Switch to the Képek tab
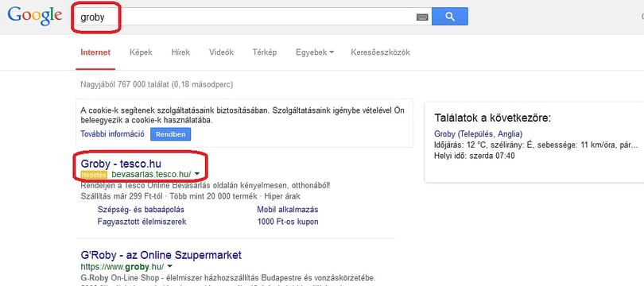Screen dimensions: 644x286 click(141, 52)
